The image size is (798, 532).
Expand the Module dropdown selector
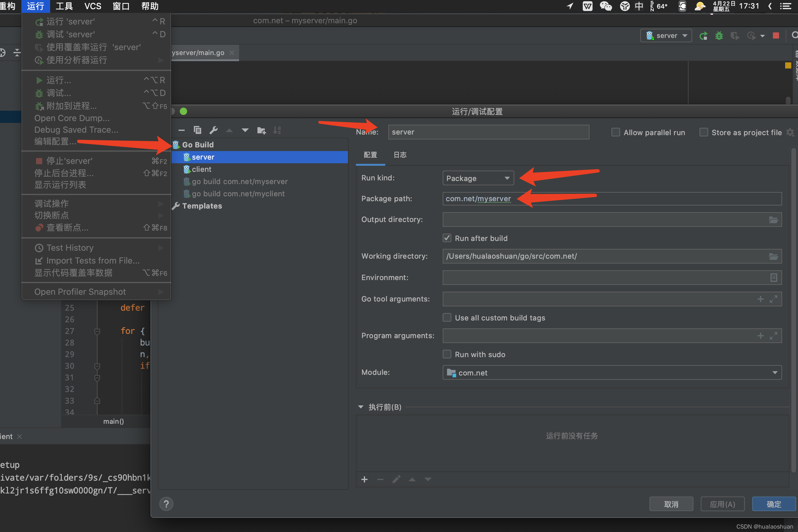coord(775,372)
